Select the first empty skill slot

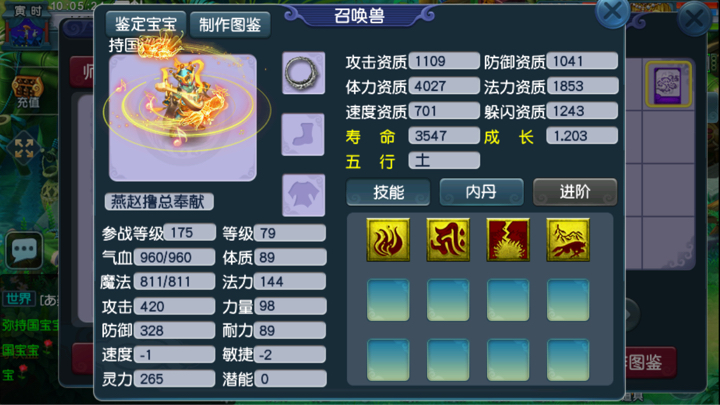coord(388,300)
